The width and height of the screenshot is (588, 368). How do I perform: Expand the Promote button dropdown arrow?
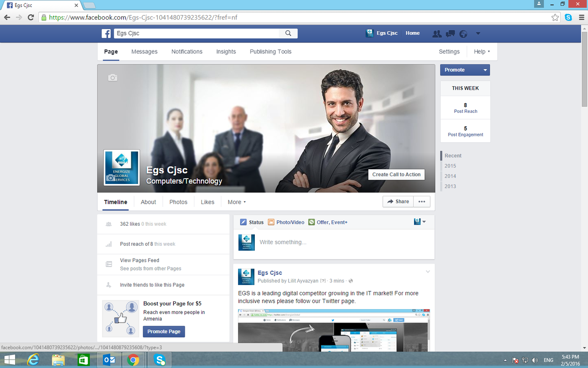coord(485,70)
